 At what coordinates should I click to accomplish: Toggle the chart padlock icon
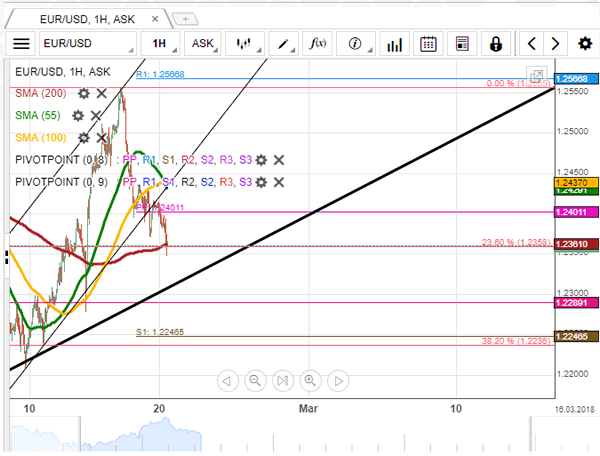point(494,44)
